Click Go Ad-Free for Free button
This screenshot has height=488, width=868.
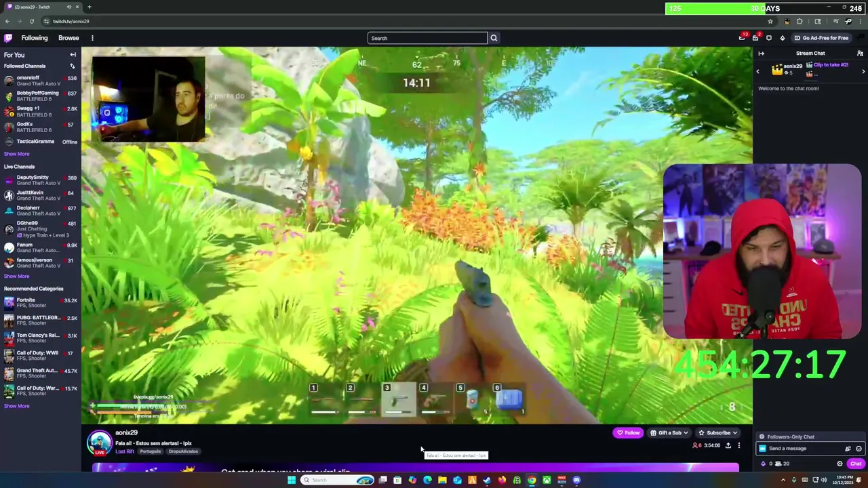coord(821,38)
